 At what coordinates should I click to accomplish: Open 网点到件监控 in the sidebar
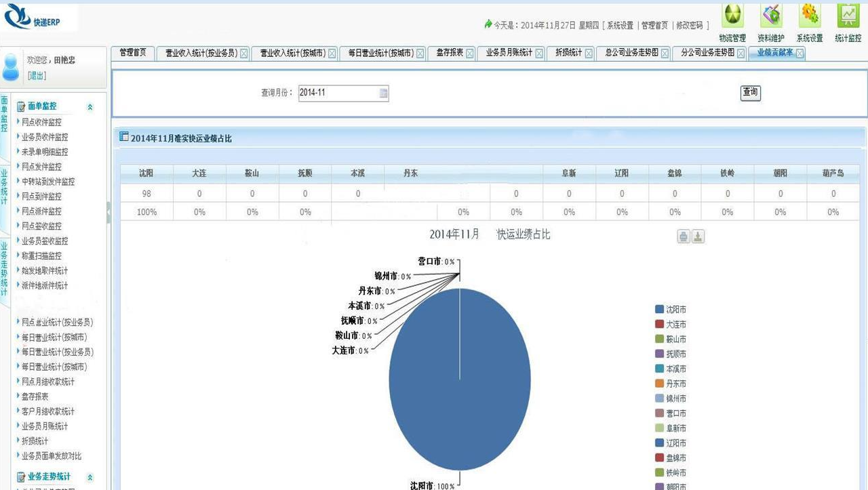pos(41,197)
